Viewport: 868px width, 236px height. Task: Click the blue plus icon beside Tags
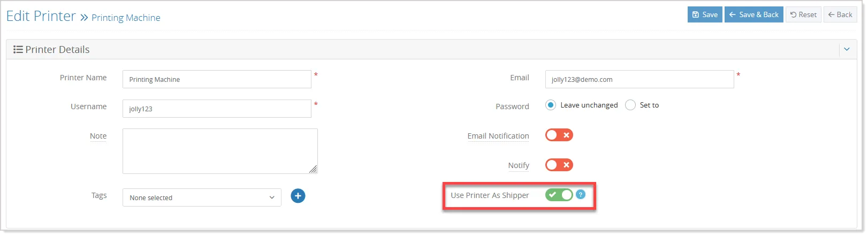[x=298, y=196]
